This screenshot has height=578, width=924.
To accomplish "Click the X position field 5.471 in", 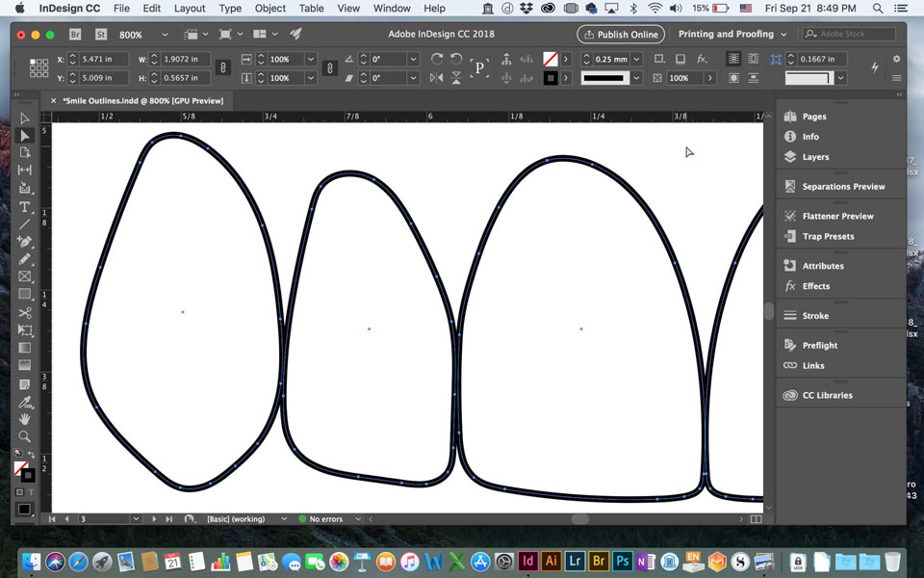I will [x=104, y=59].
